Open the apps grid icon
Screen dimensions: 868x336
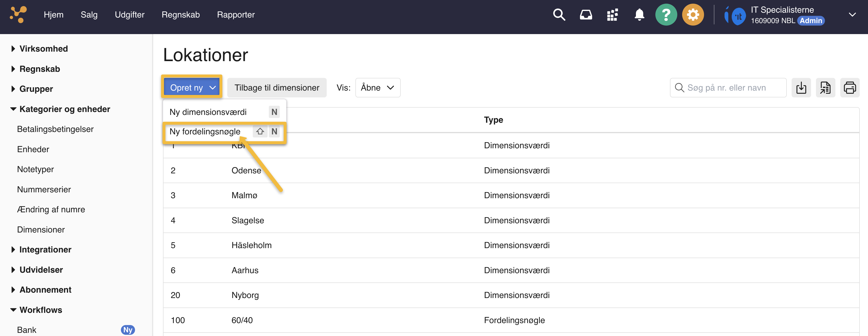(x=612, y=15)
